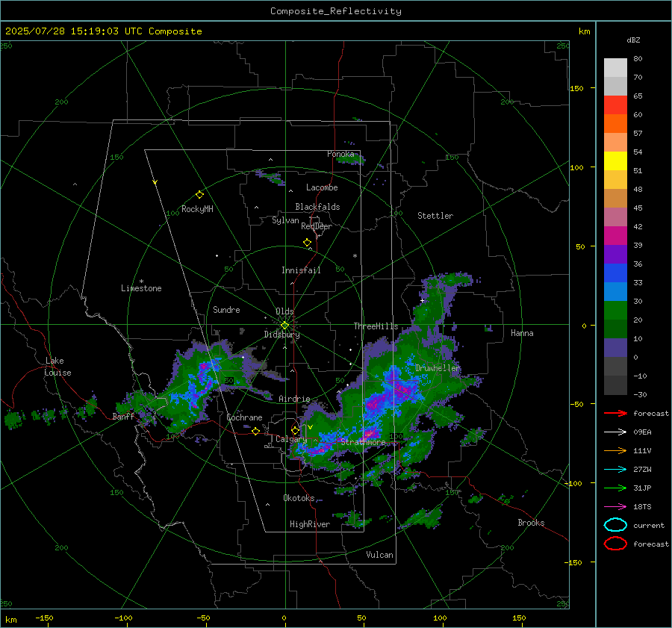Click the Blackfalds label
Screen dimensions: 672x628
click(317, 207)
